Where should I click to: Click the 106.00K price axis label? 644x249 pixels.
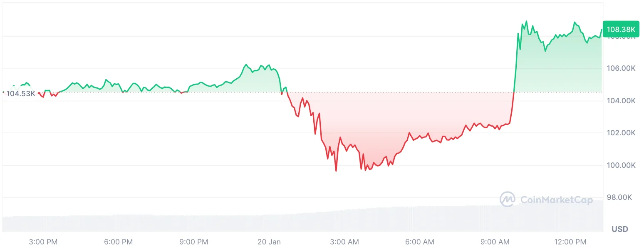621,68
